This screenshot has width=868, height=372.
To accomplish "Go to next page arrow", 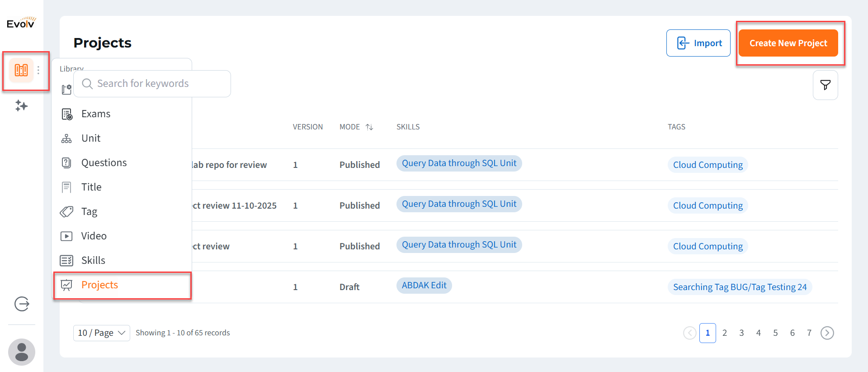I will pyautogui.click(x=827, y=333).
